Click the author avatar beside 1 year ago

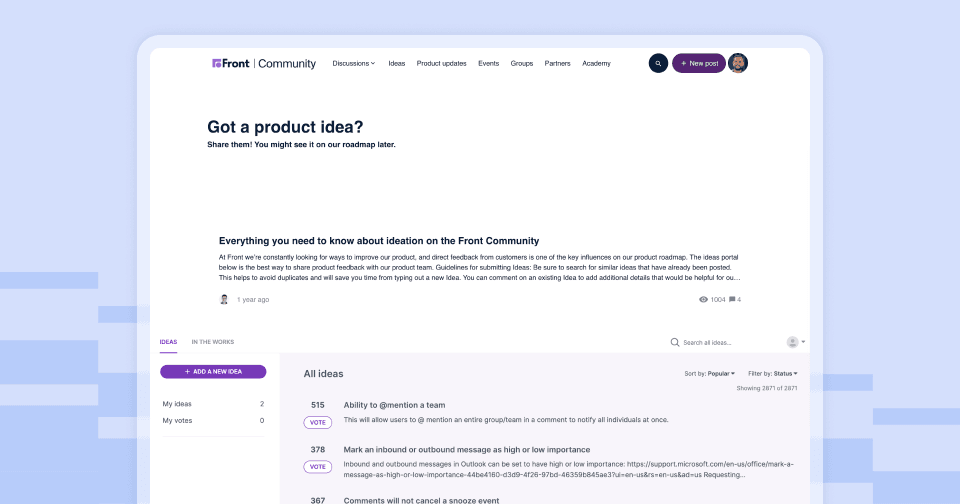coord(224,299)
